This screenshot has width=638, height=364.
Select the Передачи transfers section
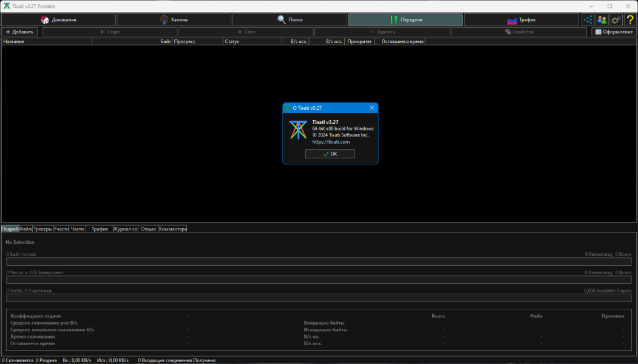coord(406,19)
